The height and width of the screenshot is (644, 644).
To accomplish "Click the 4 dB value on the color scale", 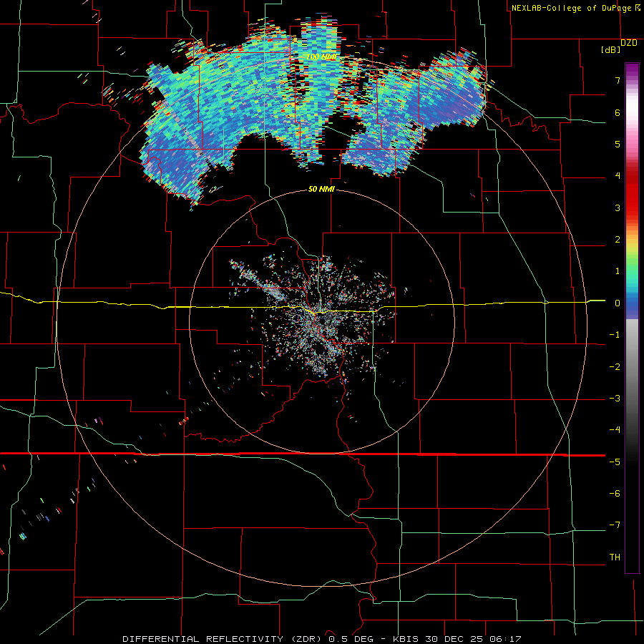I will coord(618,176).
